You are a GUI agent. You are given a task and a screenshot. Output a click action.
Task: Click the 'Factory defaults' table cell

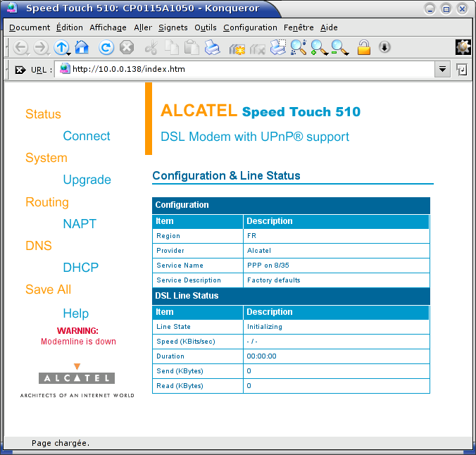(x=337, y=280)
